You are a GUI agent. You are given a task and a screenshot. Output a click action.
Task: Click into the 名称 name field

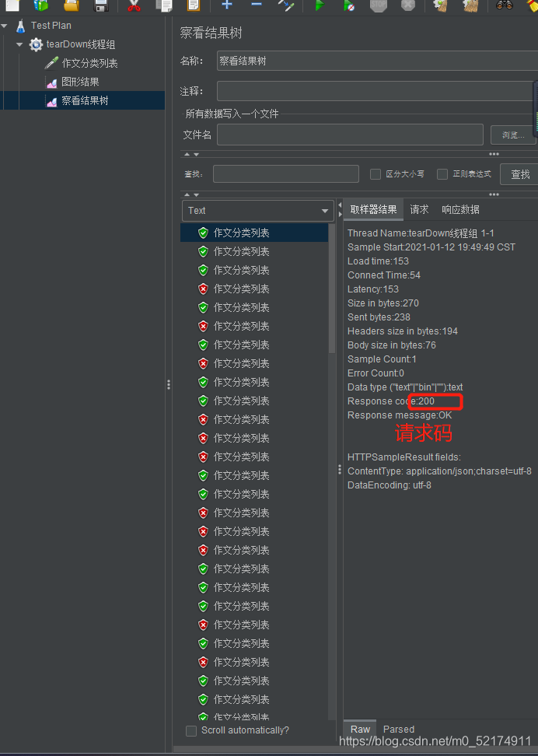pyautogui.click(x=378, y=61)
